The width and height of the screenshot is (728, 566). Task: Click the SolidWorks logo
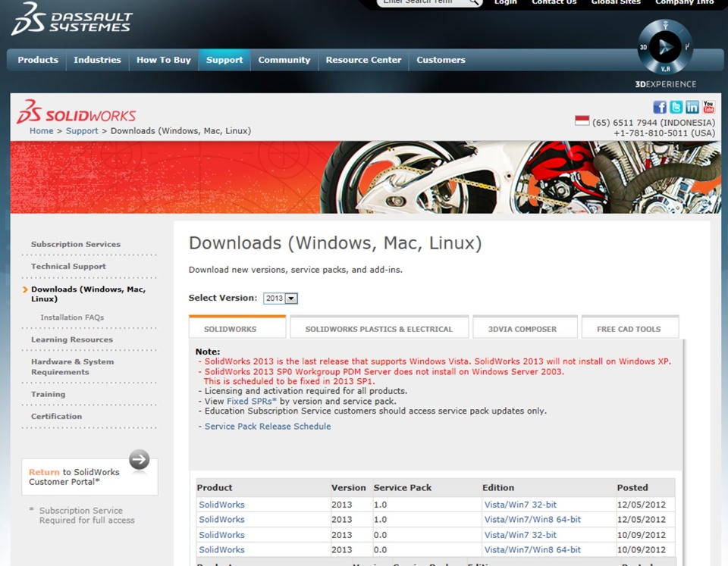point(76,112)
